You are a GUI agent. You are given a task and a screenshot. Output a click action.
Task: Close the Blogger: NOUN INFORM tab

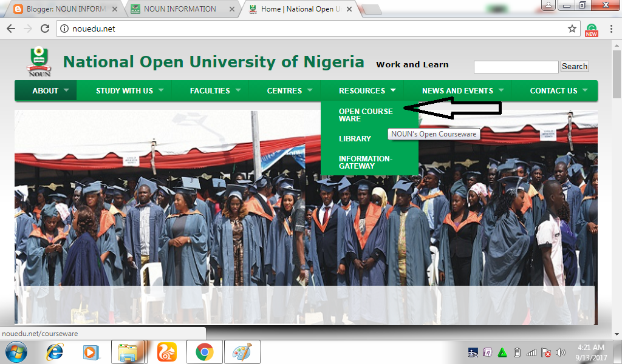point(114,9)
